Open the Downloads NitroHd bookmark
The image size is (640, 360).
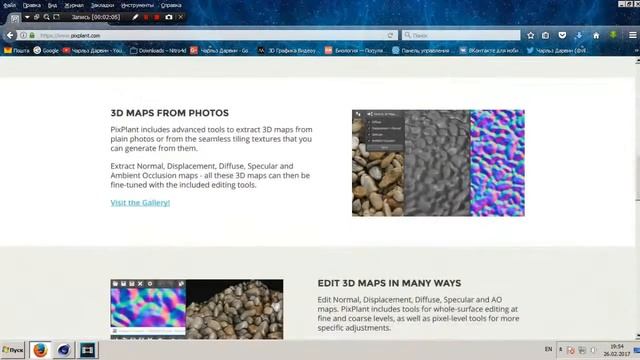click(158, 51)
